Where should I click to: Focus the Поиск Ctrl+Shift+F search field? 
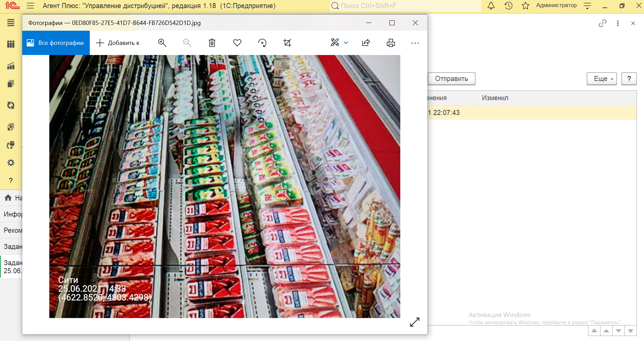point(405,6)
